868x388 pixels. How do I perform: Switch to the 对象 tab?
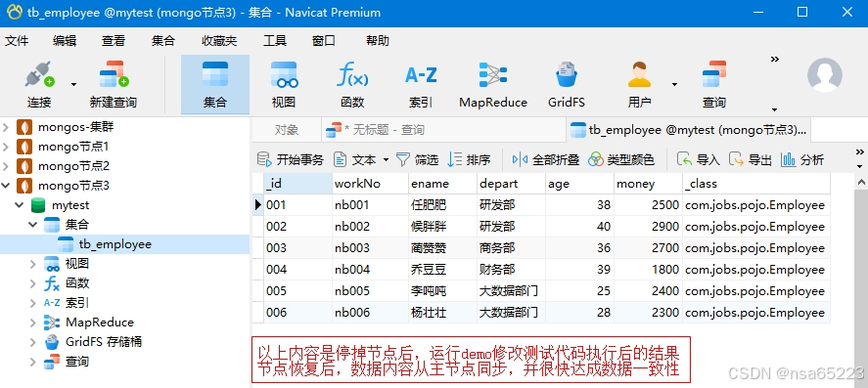(287, 130)
